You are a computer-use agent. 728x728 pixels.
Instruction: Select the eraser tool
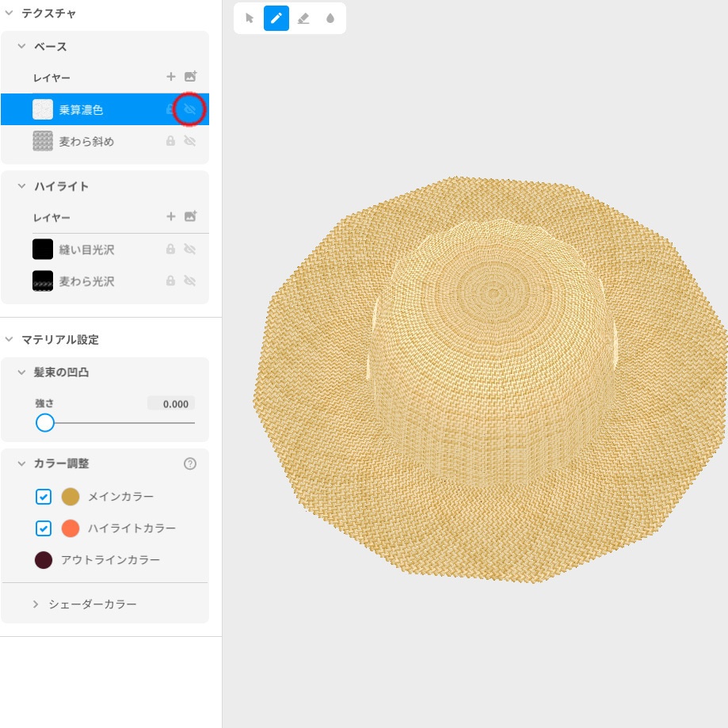(303, 18)
